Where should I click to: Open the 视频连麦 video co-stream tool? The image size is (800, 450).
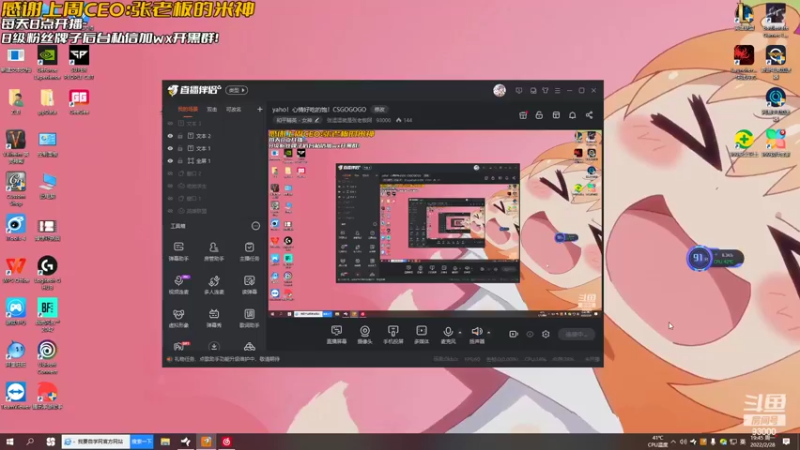[179, 284]
